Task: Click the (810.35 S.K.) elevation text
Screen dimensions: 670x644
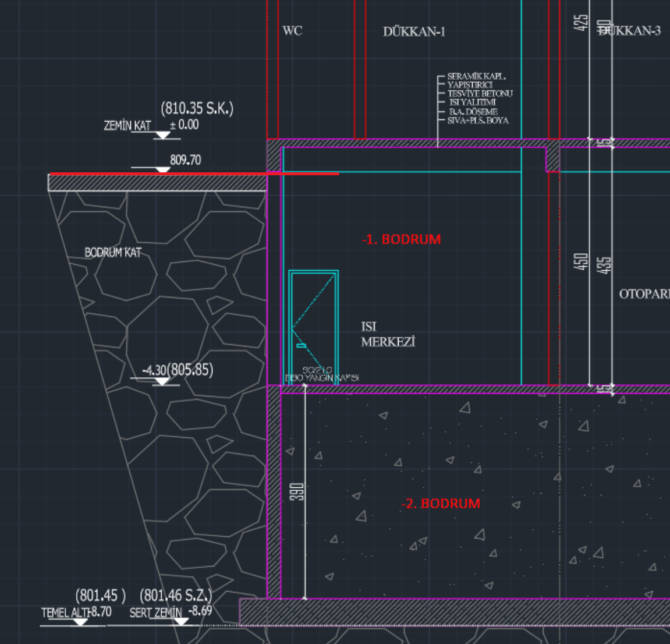Action: click(197, 108)
